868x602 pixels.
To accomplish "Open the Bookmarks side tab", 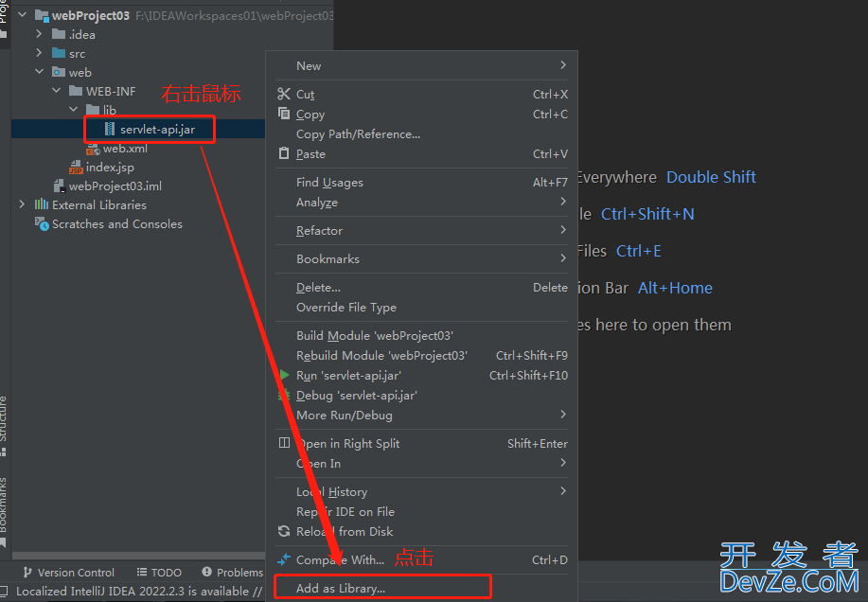I will tap(4, 511).
